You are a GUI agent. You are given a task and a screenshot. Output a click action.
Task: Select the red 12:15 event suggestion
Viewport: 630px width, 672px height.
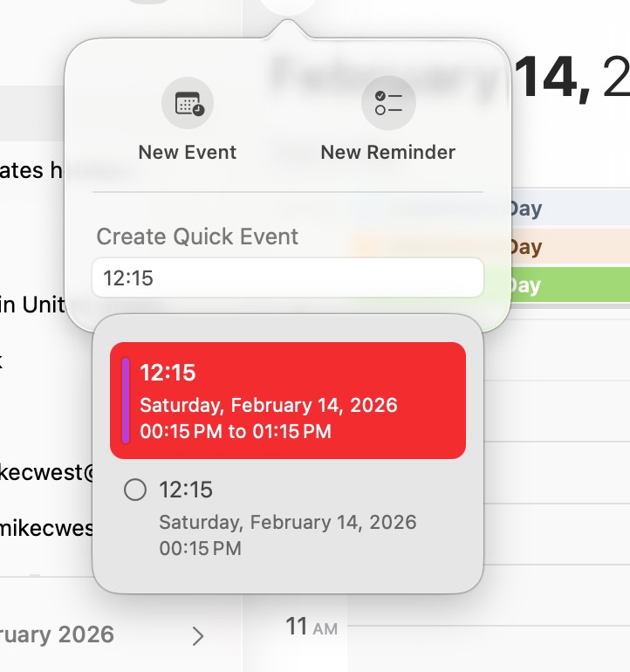point(288,401)
